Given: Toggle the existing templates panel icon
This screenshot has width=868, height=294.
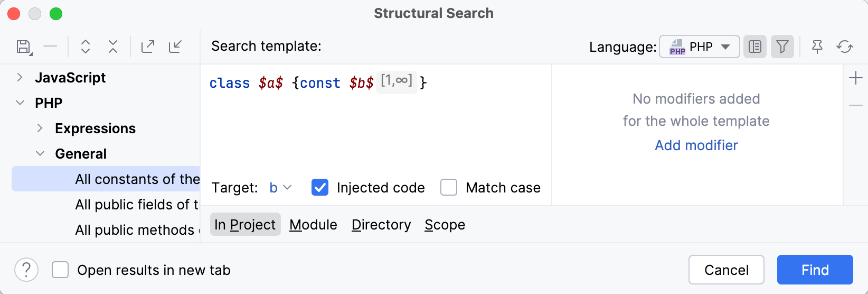Looking at the screenshot, I should (755, 47).
